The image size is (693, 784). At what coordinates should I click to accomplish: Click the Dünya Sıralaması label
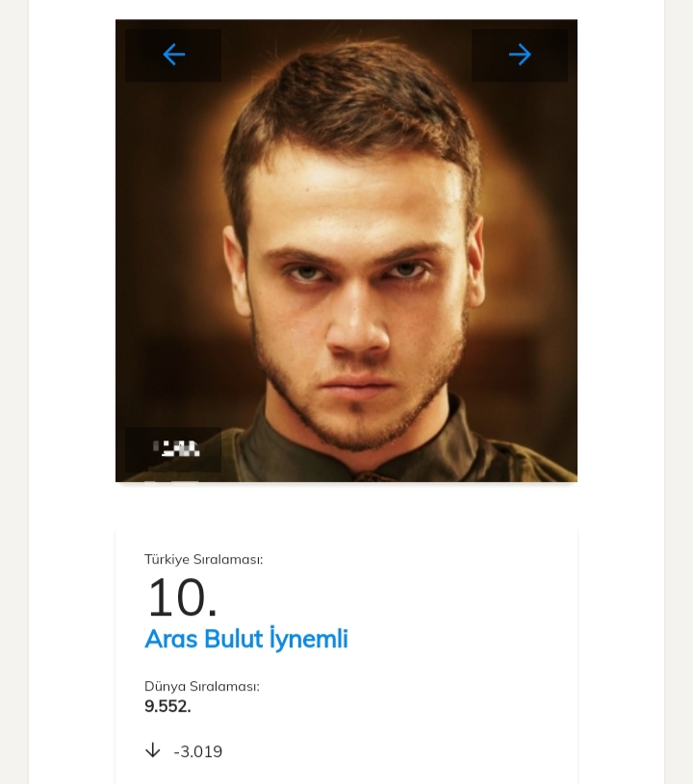(201, 686)
